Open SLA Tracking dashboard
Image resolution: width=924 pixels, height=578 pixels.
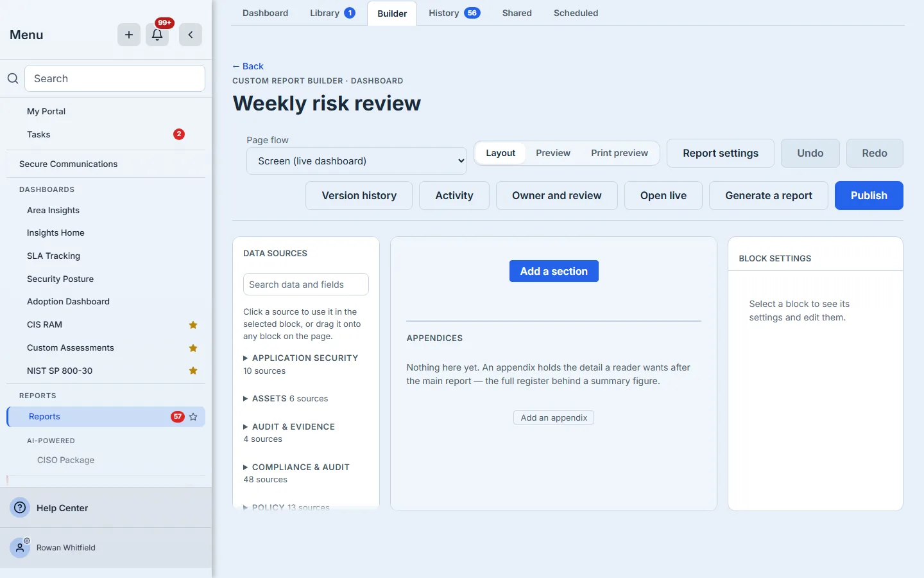(x=106, y=256)
